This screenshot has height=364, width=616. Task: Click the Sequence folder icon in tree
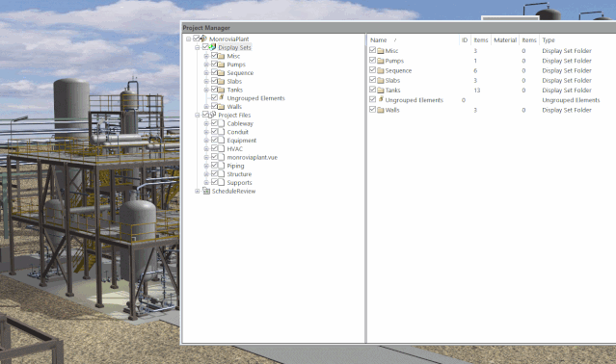click(221, 73)
